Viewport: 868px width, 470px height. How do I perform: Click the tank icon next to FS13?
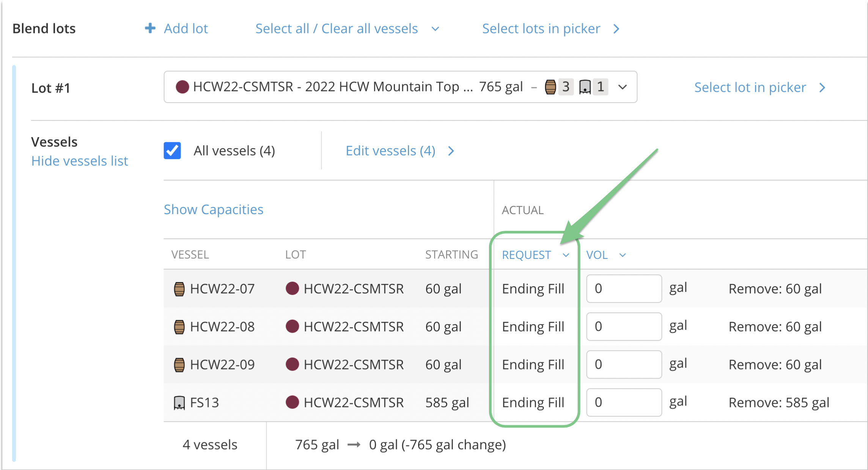coord(179,403)
